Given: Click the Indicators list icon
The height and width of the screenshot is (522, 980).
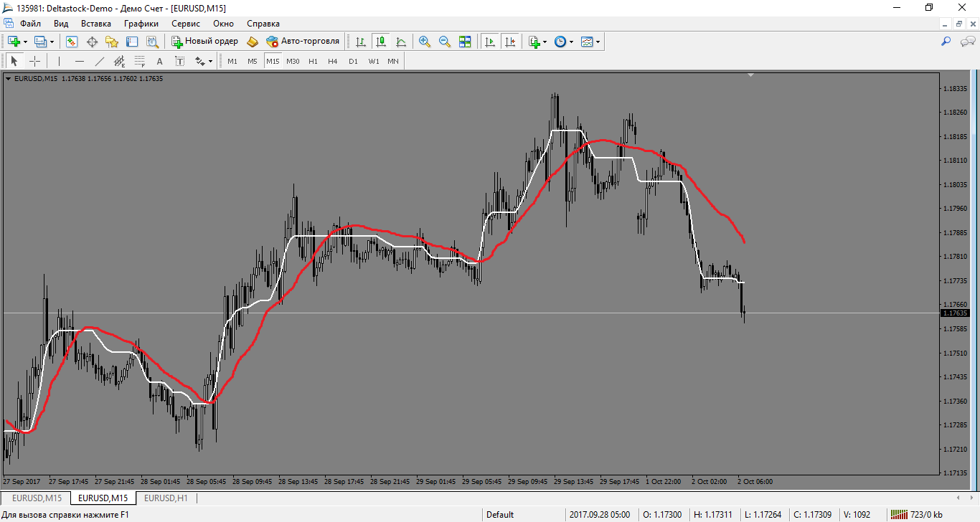Looking at the screenshot, I should (x=534, y=42).
